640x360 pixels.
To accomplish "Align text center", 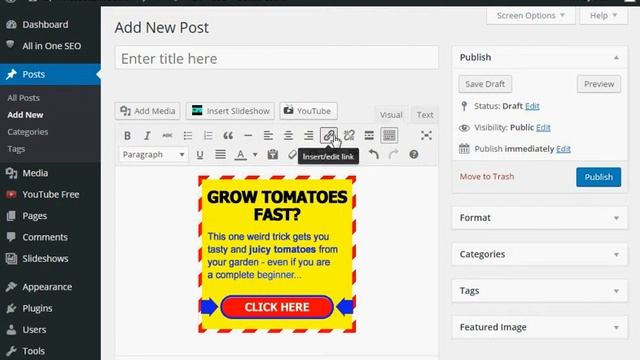I will (288, 136).
